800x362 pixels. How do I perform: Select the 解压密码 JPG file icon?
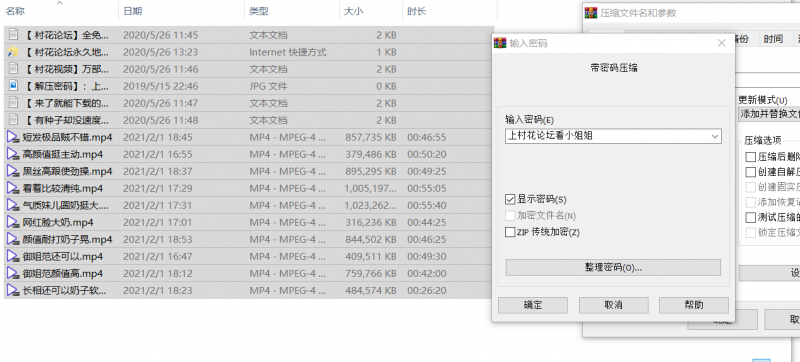tap(13, 86)
